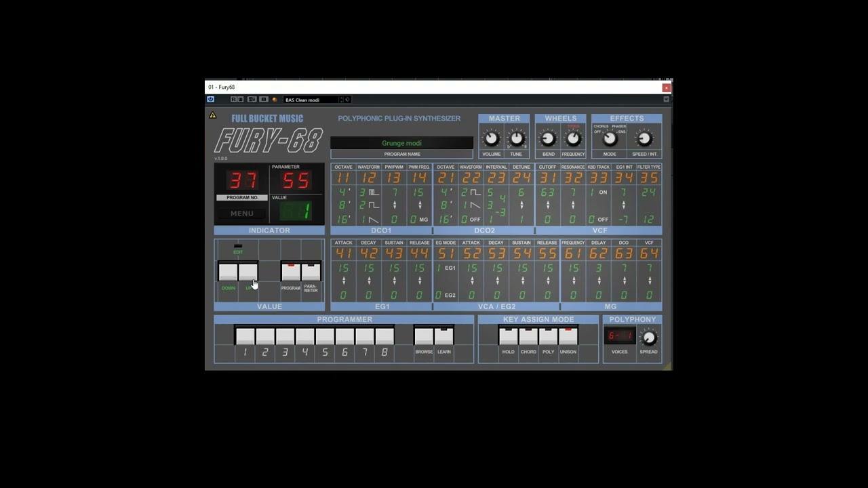Select programmer button 8

384,336
